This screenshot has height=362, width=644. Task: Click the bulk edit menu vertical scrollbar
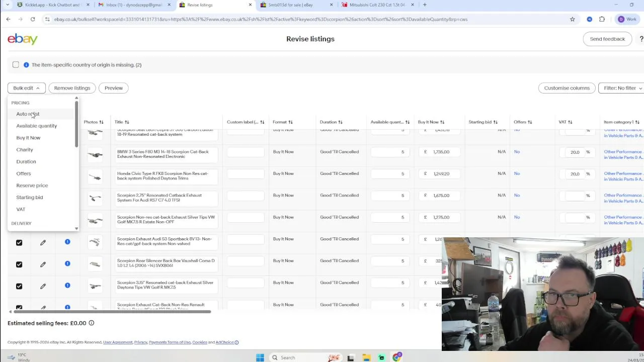tap(76, 124)
